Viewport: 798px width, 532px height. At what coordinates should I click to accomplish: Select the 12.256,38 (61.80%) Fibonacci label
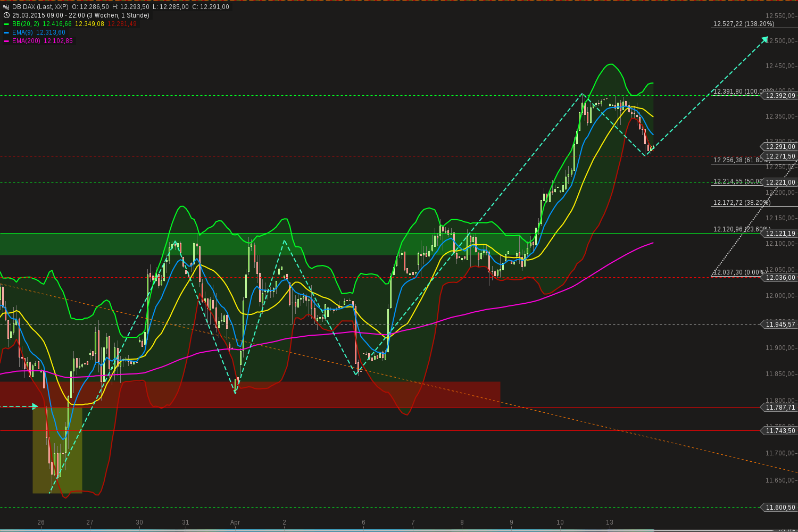(x=742, y=160)
